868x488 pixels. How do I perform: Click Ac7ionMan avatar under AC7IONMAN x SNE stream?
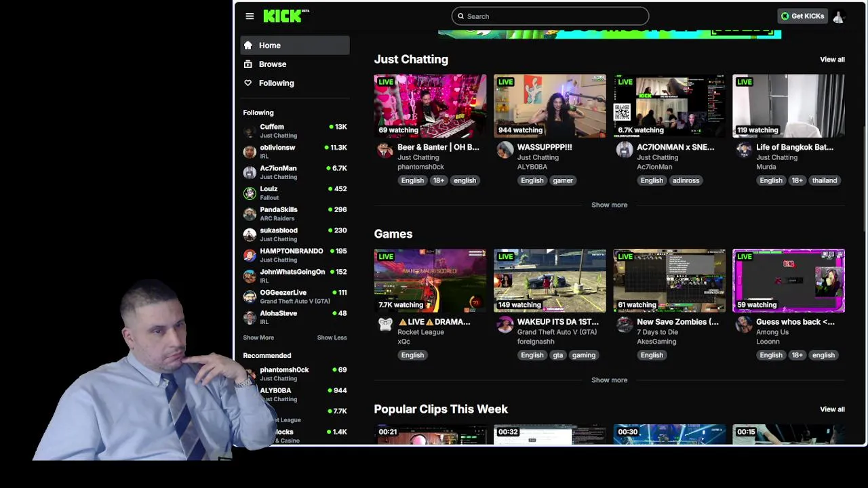tap(624, 150)
